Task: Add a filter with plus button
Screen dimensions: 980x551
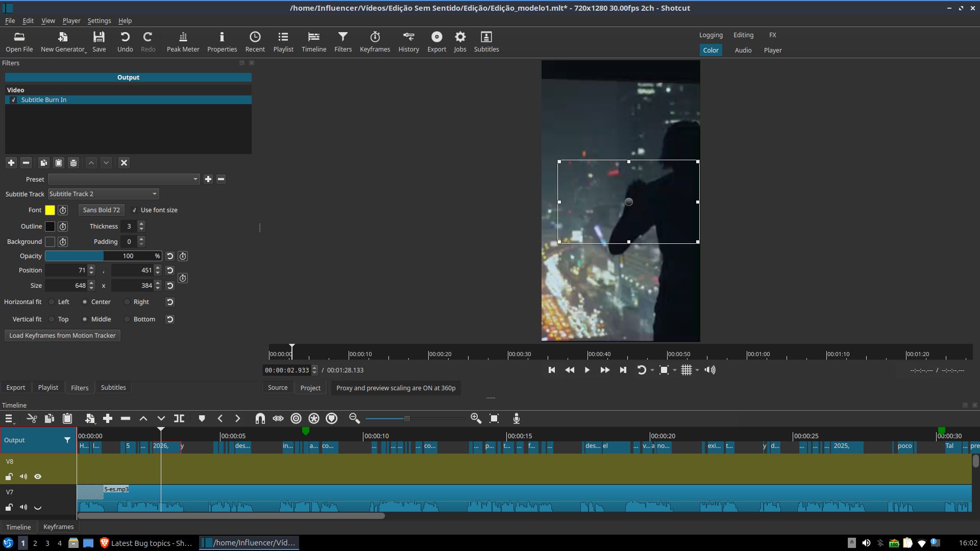Action: click(11, 163)
